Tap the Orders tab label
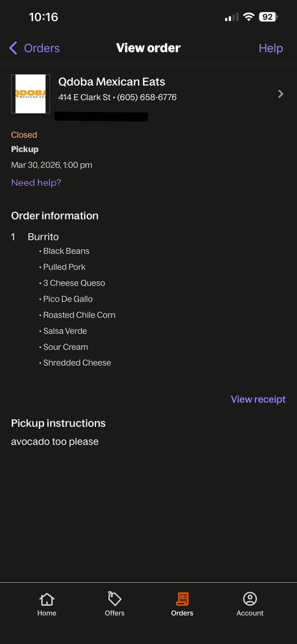This screenshot has height=644, width=297. pos(182,613)
